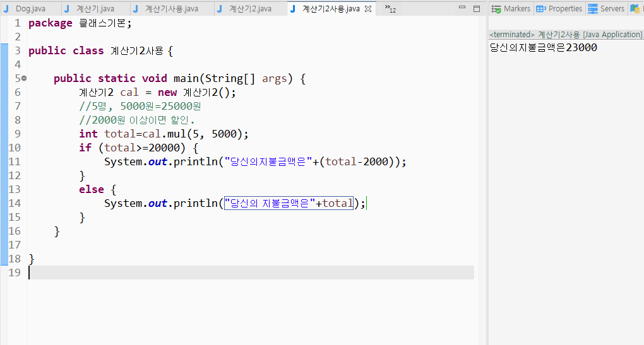Minimize the editor area
644x345 pixels.
point(462,8)
